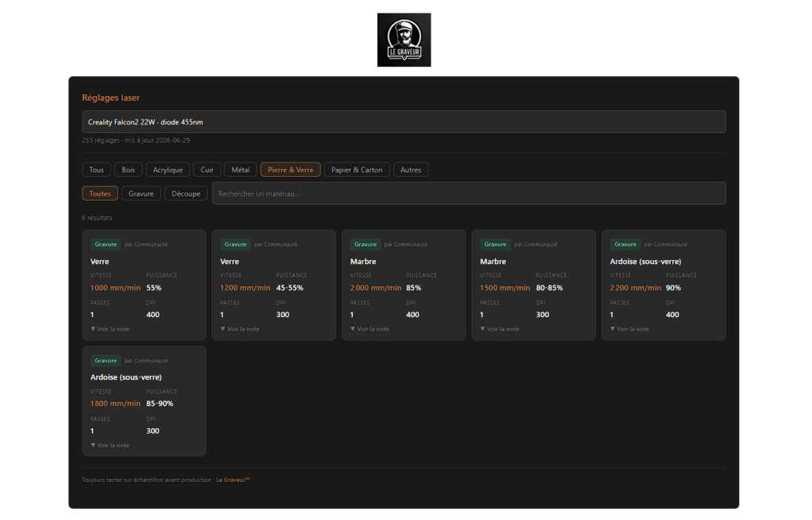812x520 pixels.
Task: Click the 85-90% power value
Action: click(159, 403)
